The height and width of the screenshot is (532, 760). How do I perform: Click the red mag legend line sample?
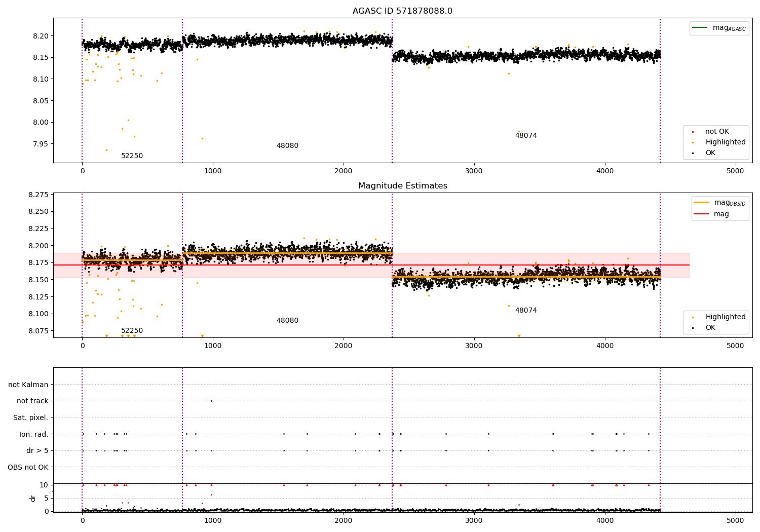click(x=702, y=214)
